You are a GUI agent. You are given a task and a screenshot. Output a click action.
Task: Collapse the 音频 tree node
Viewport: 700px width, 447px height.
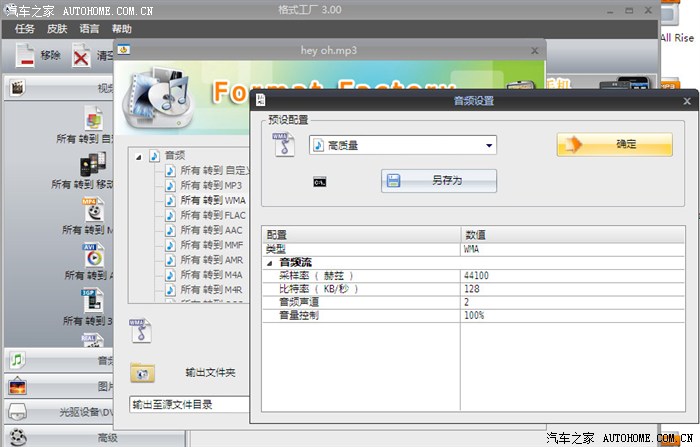click(x=139, y=156)
